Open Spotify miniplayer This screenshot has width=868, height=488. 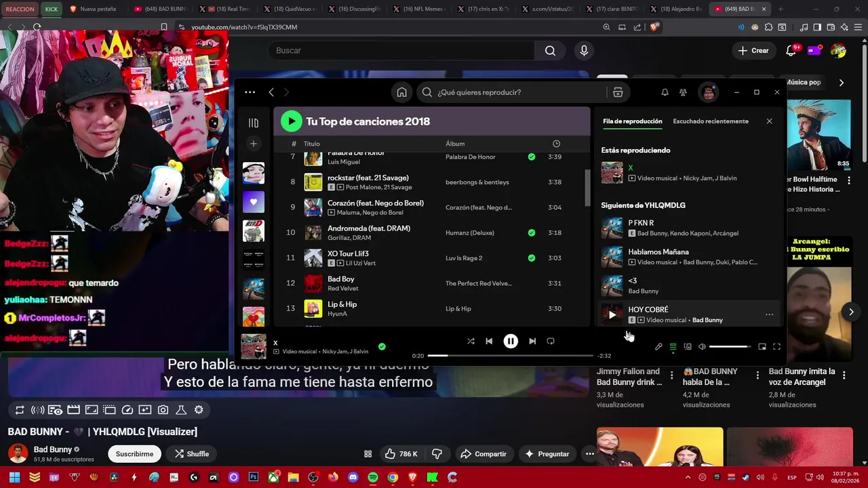click(762, 347)
